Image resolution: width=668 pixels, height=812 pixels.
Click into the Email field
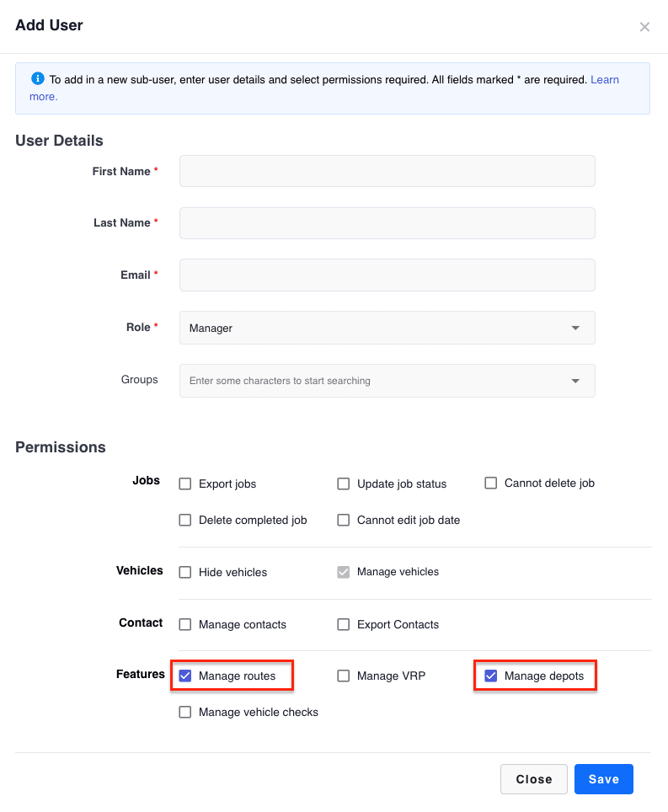387,275
